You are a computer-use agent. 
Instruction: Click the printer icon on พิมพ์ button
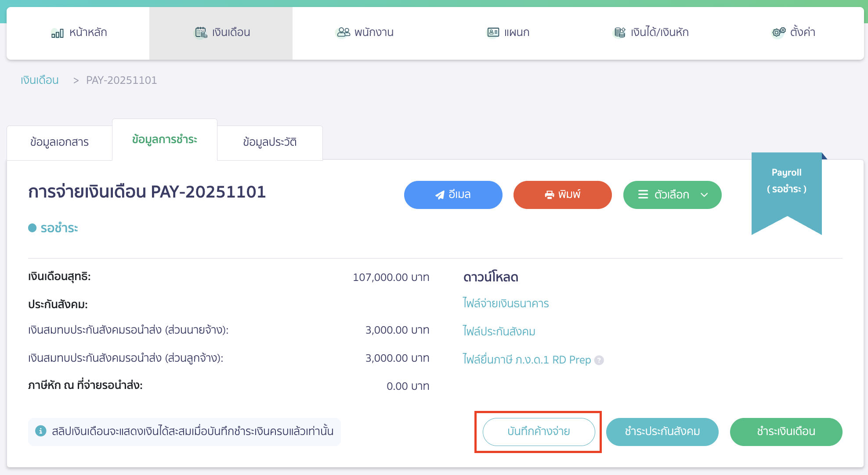pyautogui.click(x=549, y=194)
